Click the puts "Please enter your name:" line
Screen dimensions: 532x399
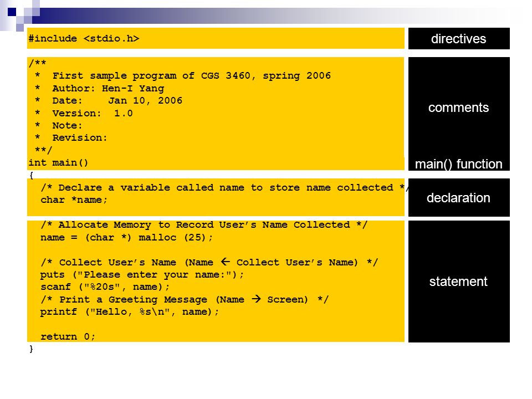[x=142, y=274]
